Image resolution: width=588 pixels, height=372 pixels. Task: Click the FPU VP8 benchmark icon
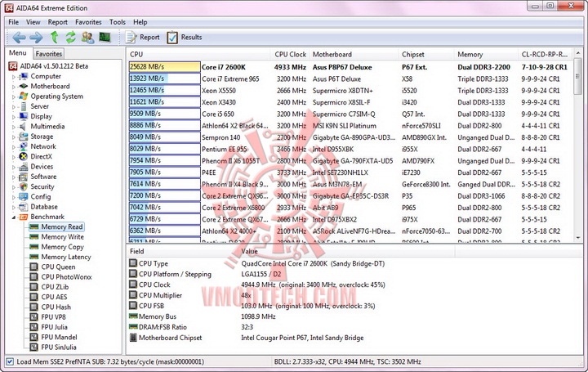[x=34, y=317]
